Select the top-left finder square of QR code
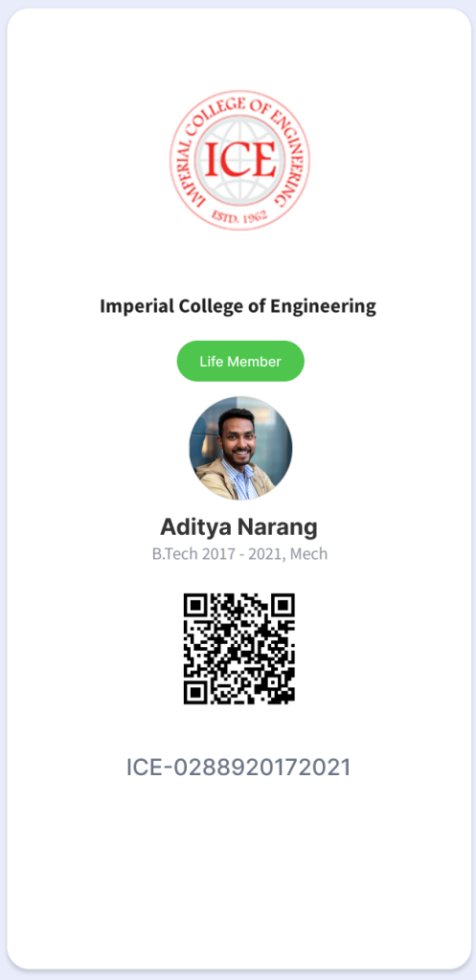 (x=195, y=606)
